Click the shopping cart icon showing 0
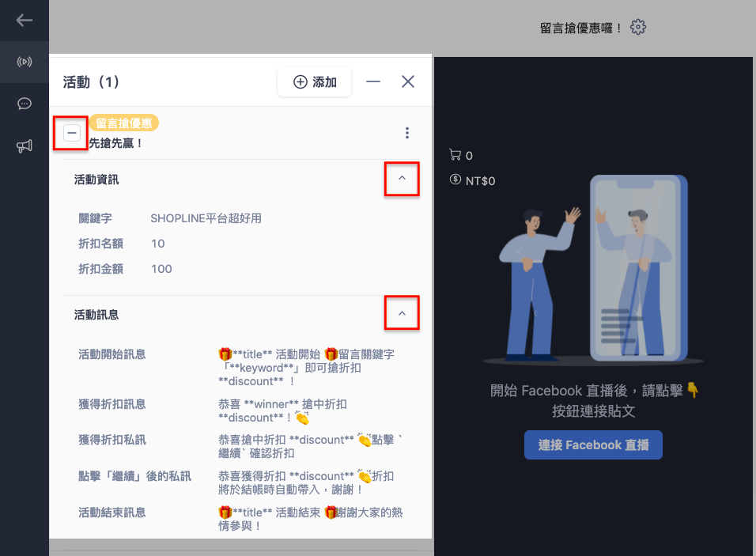 (455, 155)
